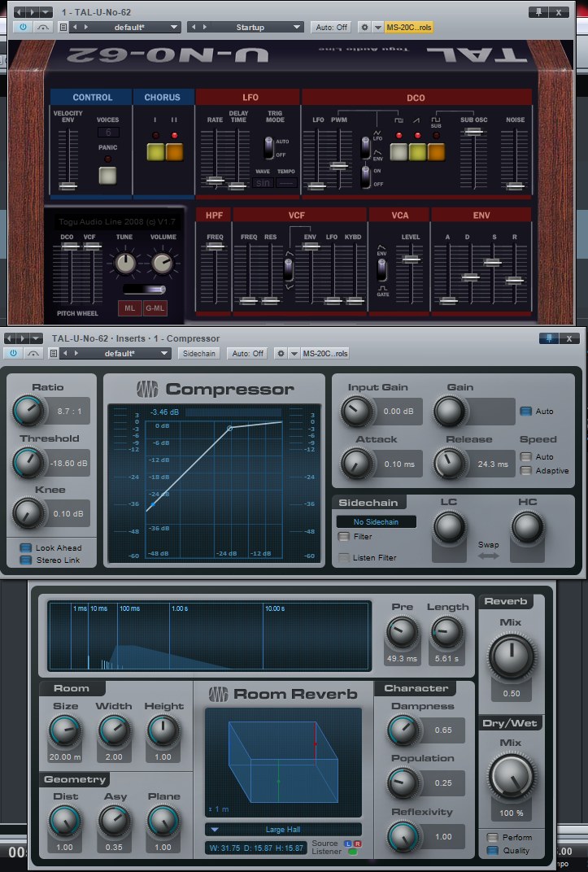This screenshot has height=872, width=588.
Task: Select Perform mode in Room Reverb
Action: (492, 837)
